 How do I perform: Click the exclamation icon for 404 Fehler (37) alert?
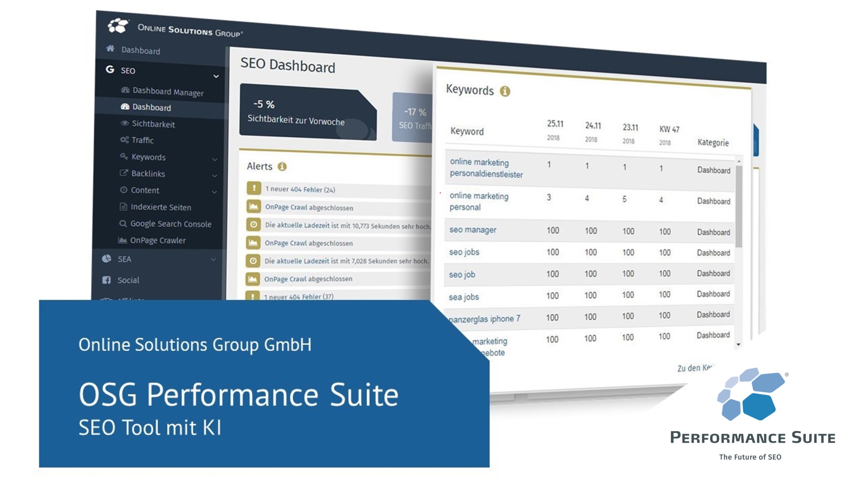tap(253, 296)
